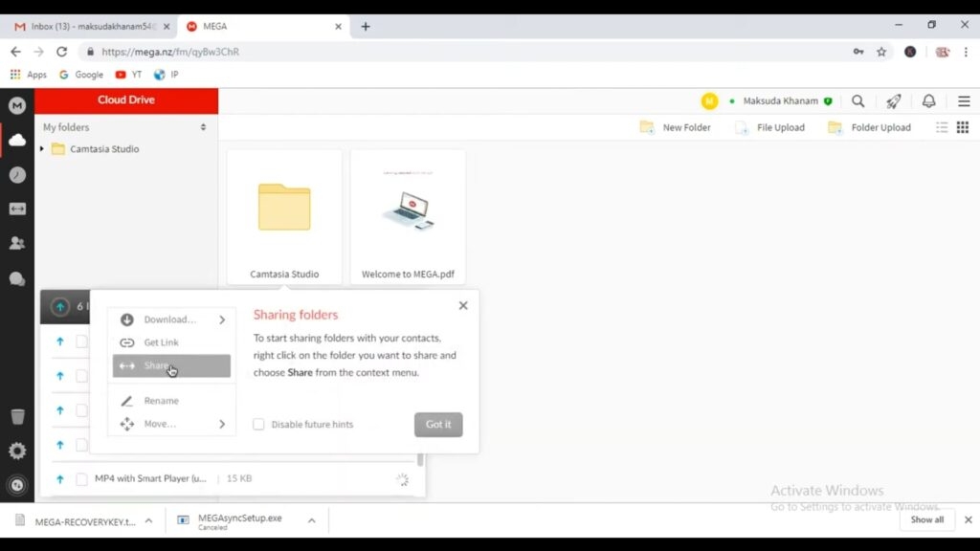
Task: Open the settings gear in sidebar
Action: [x=17, y=451]
